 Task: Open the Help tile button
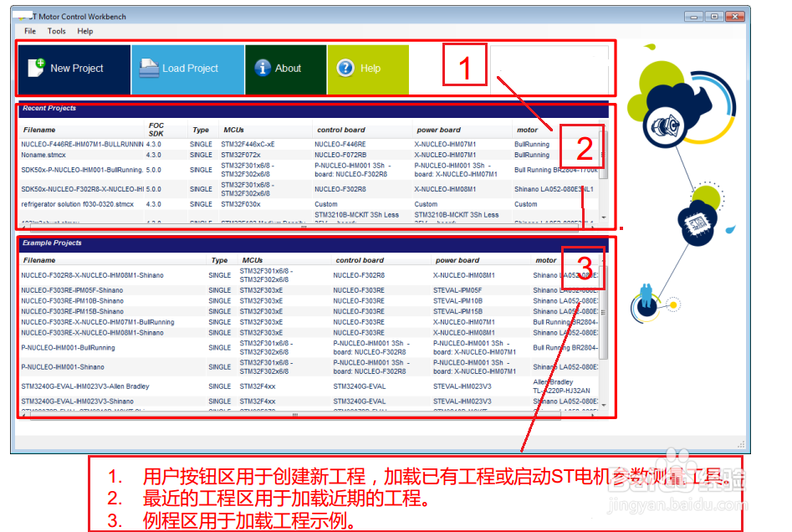point(368,69)
